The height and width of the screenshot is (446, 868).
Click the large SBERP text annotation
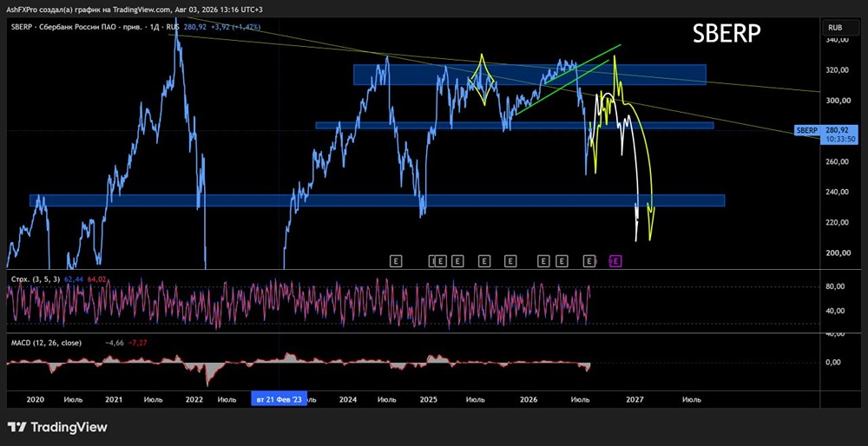click(x=727, y=35)
